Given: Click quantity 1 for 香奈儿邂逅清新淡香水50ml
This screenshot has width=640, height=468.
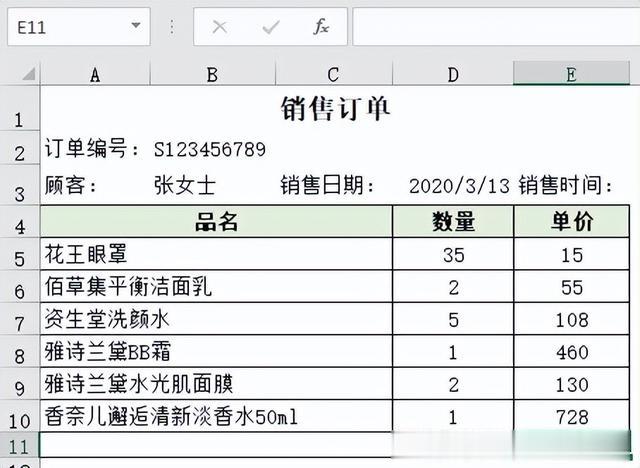Looking at the screenshot, I should click(x=453, y=416).
